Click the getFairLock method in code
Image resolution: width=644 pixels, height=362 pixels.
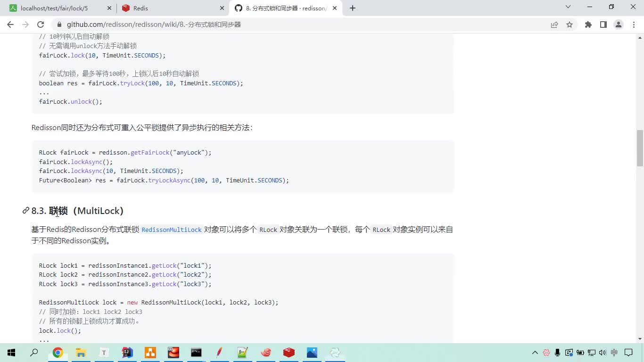(150, 153)
